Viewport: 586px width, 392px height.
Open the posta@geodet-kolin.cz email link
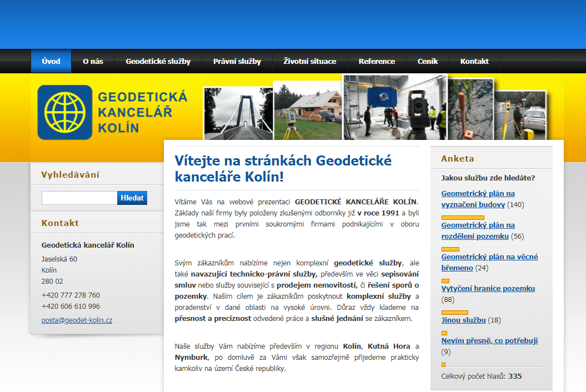point(77,320)
